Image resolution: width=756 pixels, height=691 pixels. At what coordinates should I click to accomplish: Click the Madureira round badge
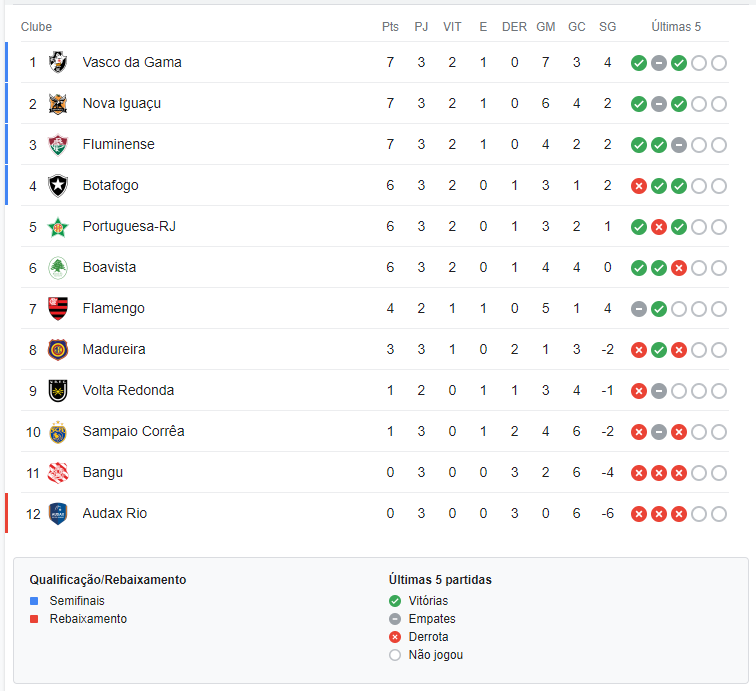click(x=58, y=350)
